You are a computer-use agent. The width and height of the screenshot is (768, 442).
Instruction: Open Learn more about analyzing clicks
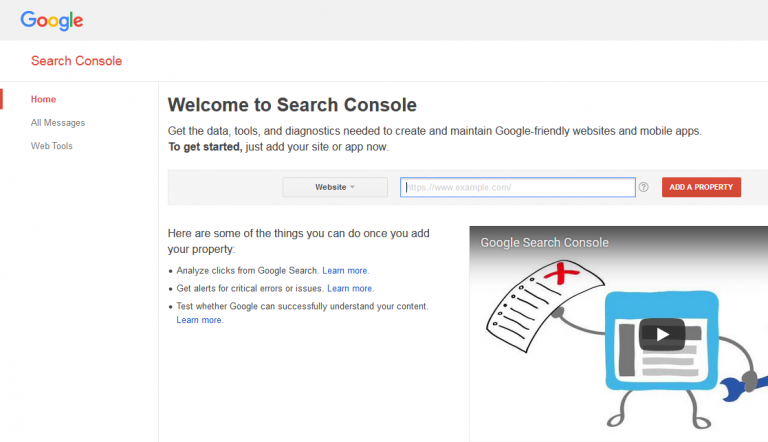(345, 271)
